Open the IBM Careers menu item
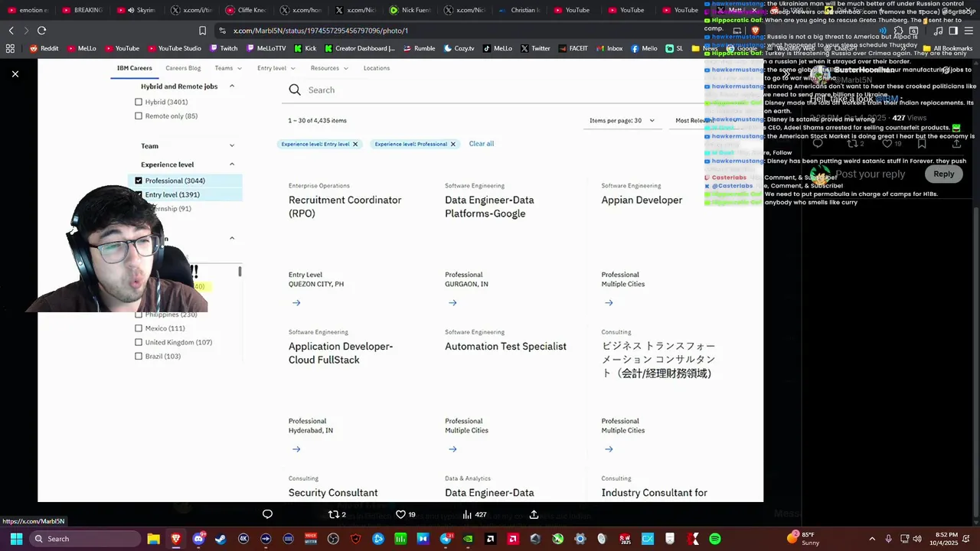Image resolution: width=980 pixels, height=551 pixels. [x=134, y=68]
